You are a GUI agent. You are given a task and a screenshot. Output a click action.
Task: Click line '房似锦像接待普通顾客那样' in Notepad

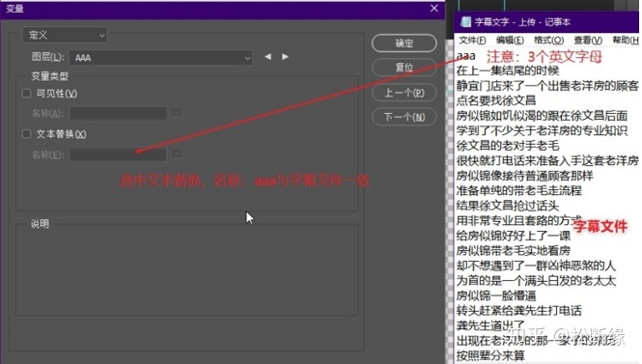(x=525, y=176)
